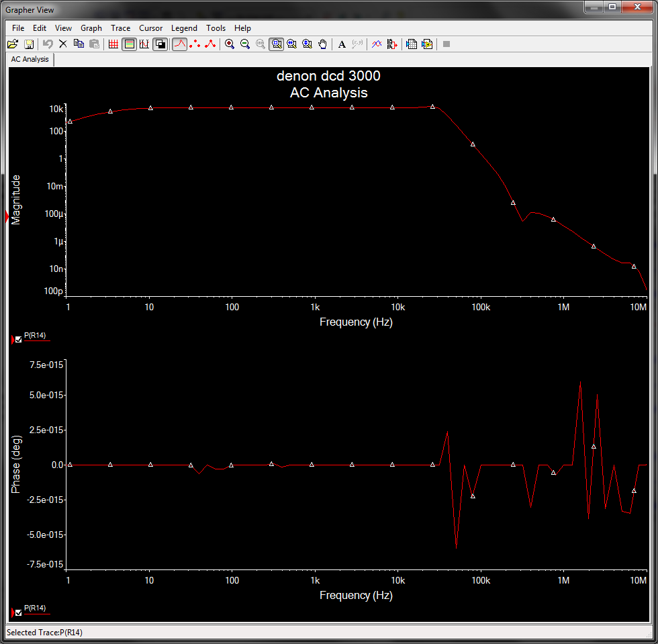The width and height of the screenshot is (658, 644).
Task: Select the Zoom In magnifier tool
Action: 230,44
